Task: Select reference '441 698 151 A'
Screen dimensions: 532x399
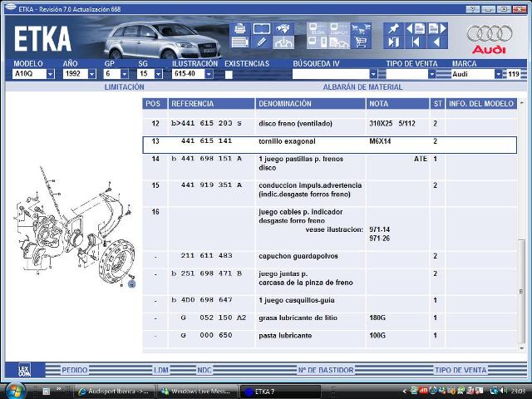Action: [211, 159]
